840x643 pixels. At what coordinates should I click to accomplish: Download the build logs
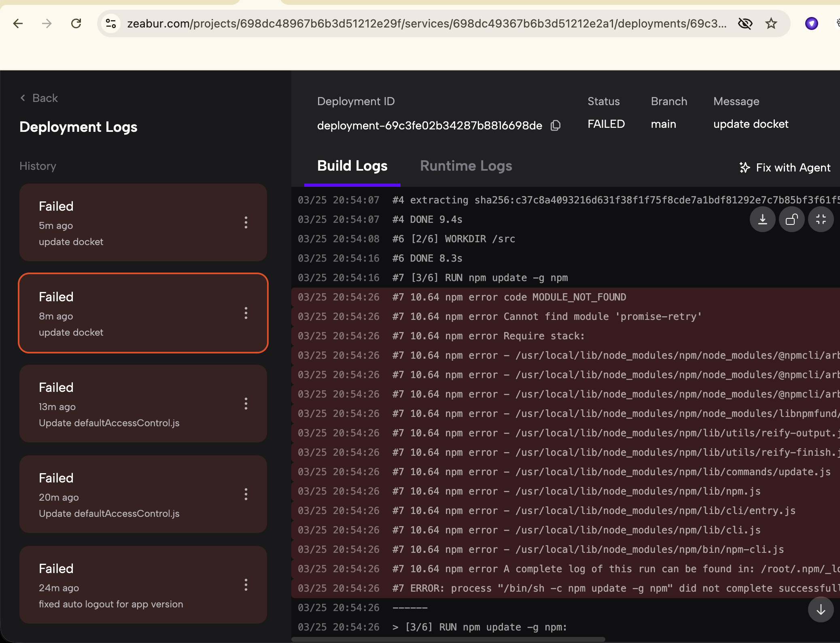[762, 220]
